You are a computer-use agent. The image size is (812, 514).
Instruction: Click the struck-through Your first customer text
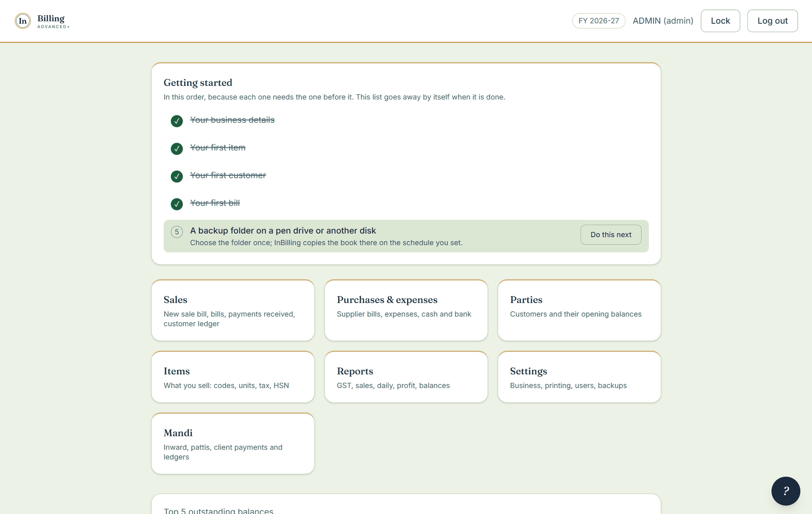[x=228, y=175]
